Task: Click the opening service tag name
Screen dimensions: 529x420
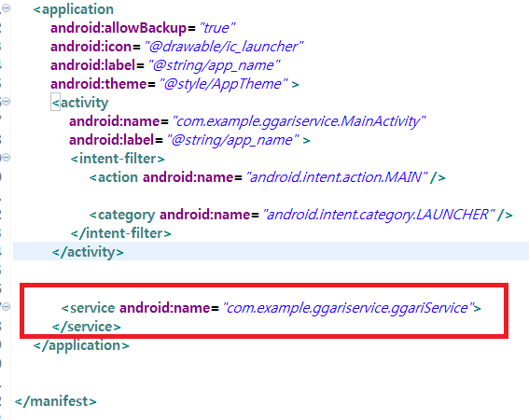Action: pos(92,308)
